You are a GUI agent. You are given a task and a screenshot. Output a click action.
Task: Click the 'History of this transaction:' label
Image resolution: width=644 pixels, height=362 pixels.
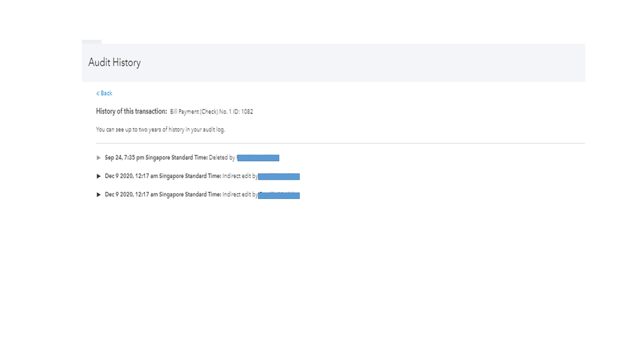point(132,111)
